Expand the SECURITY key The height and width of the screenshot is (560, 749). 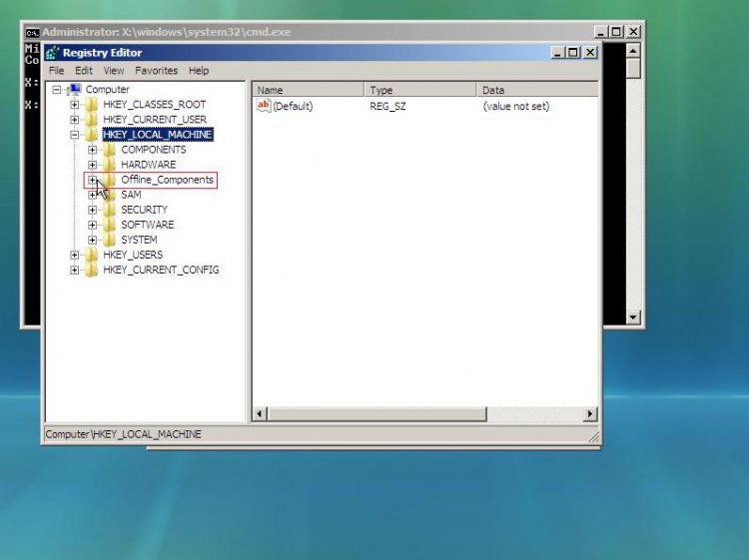tap(92, 210)
